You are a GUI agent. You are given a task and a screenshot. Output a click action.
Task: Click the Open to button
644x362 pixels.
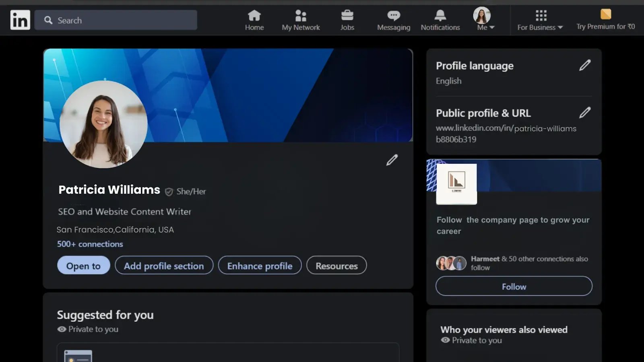[83, 265]
